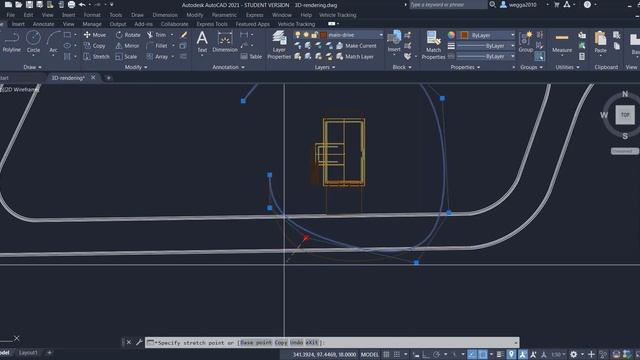Click the Copy tool in Modify
Viewport: 640px width, 360px height.
pyautogui.click(x=95, y=46)
